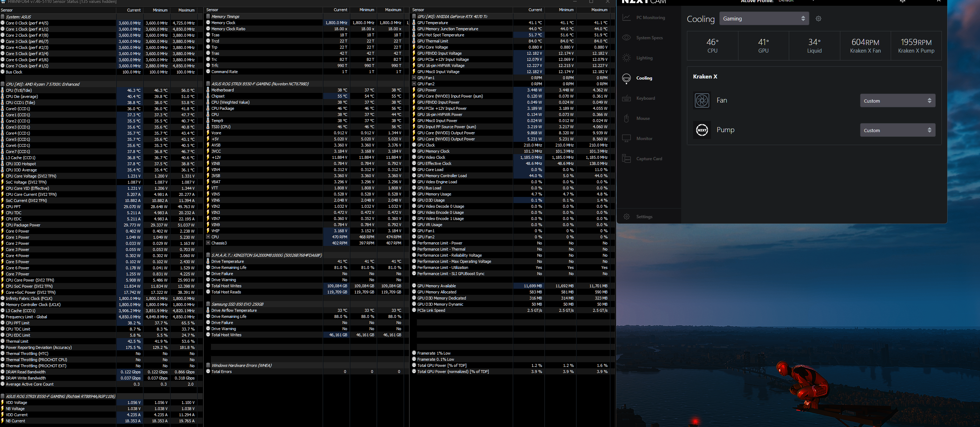Click the Mouse icon in NZXT sidebar

626,118
